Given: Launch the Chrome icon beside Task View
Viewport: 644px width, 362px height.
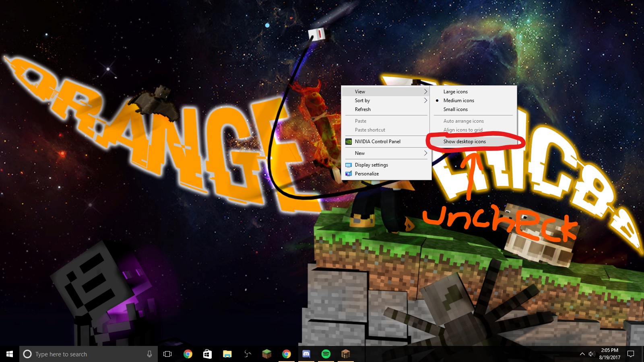Looking at the screenshot, I should coord(188,354).
